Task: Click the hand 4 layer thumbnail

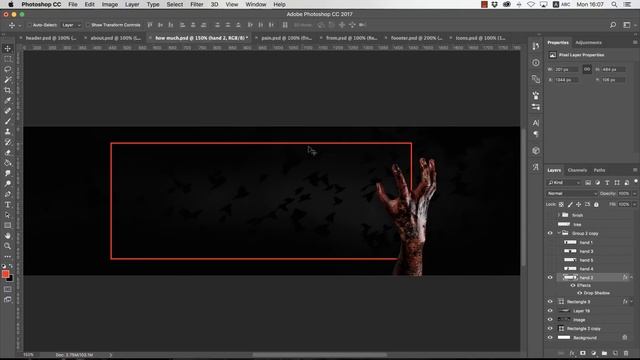Action: pos(570,269)
